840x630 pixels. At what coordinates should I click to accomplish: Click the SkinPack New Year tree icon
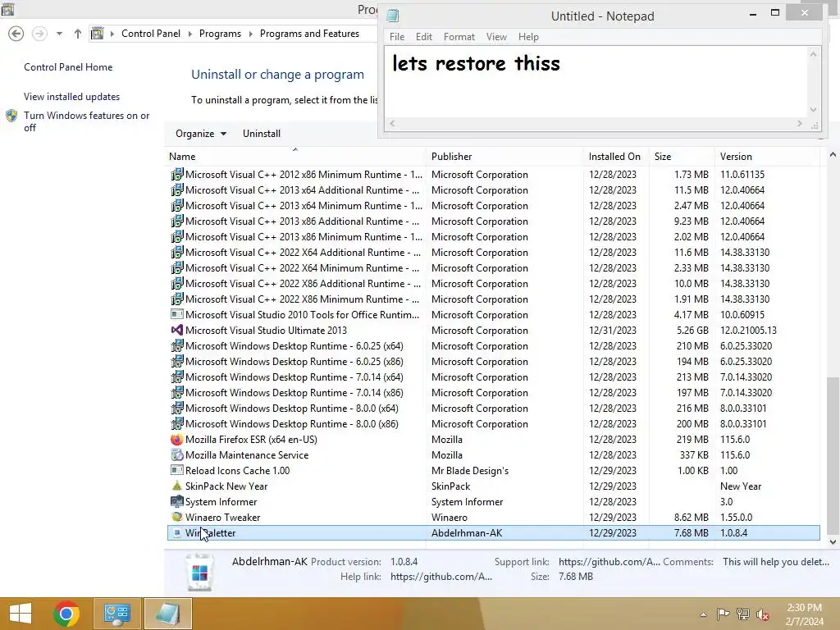coord(177,486)
